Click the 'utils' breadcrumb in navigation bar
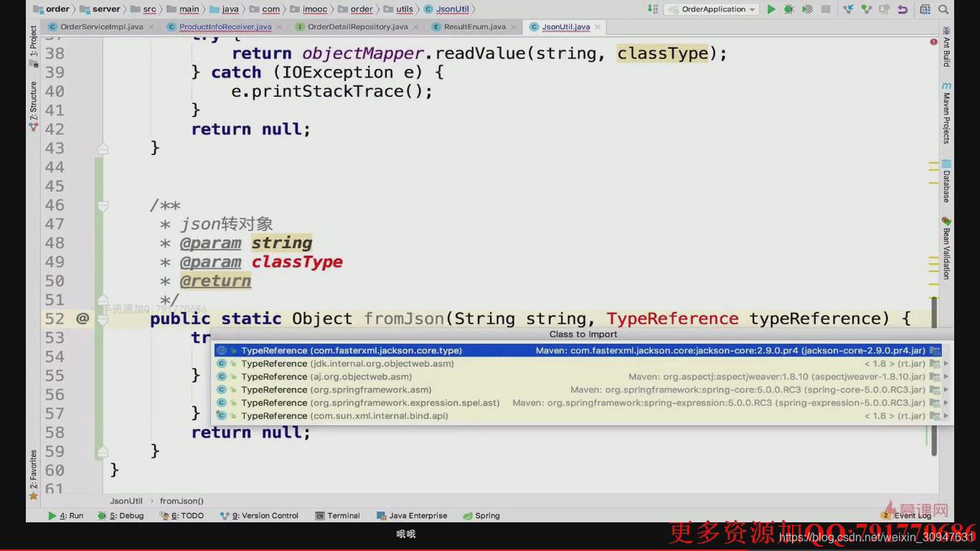Image resolution: width=980 pixels, height=551 pixels. [x=399, y=9]
